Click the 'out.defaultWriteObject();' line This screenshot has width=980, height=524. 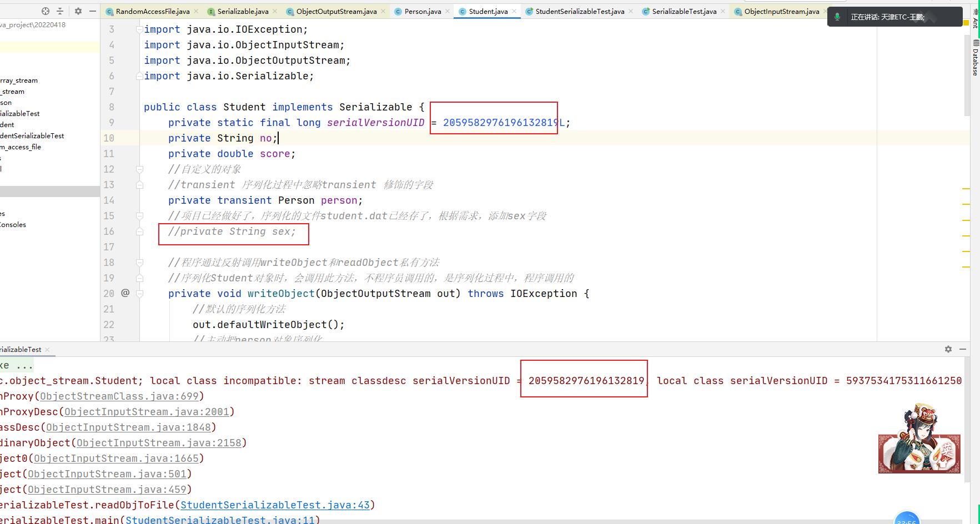(x=269, y=325)
